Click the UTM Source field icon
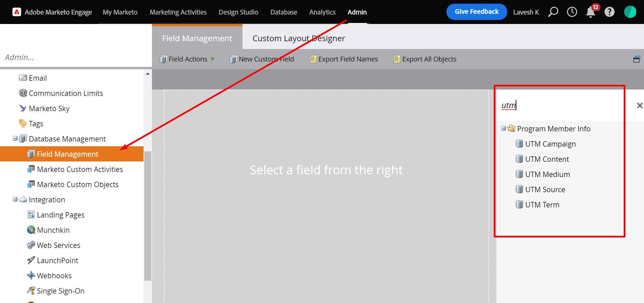 click(519, 189)
